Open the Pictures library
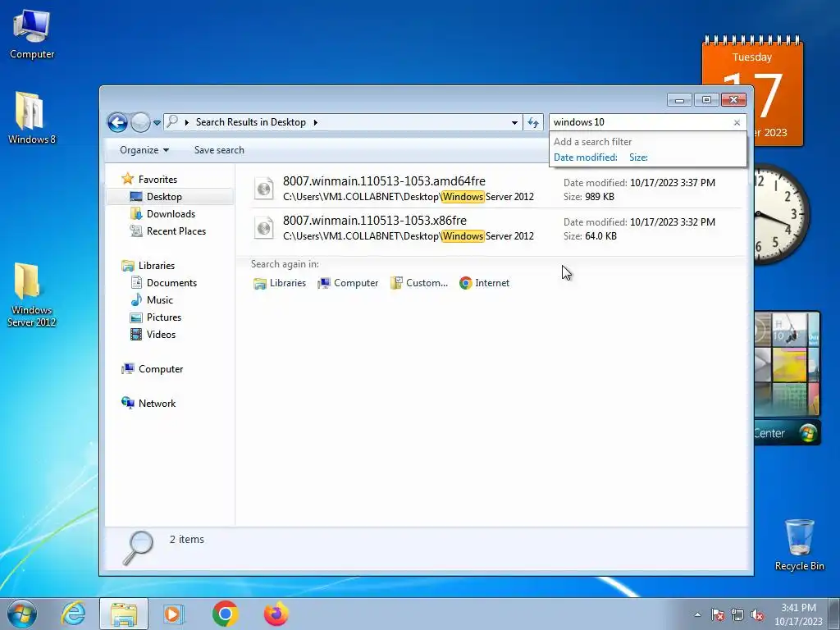This screenshot has width=840, height=630. 164,317
